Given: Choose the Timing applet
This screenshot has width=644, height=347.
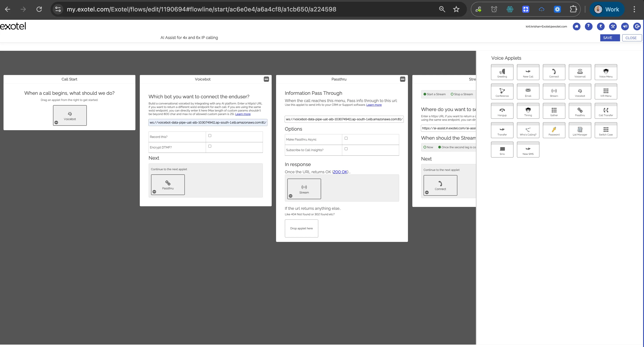Looking at the screenshot, I should [528, 111].
